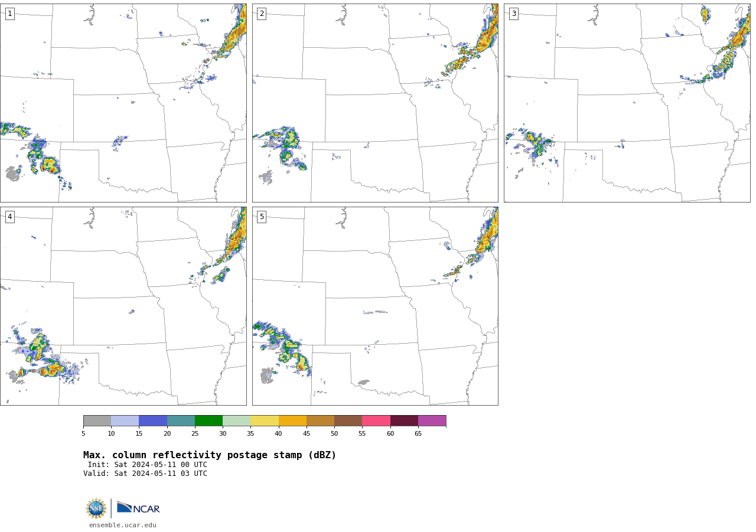The width and height of the screenshot is (756, 532).
Task: Open ensemble member 4 reflectivity map
Action: pyautogui.click(x=123, y=306)
